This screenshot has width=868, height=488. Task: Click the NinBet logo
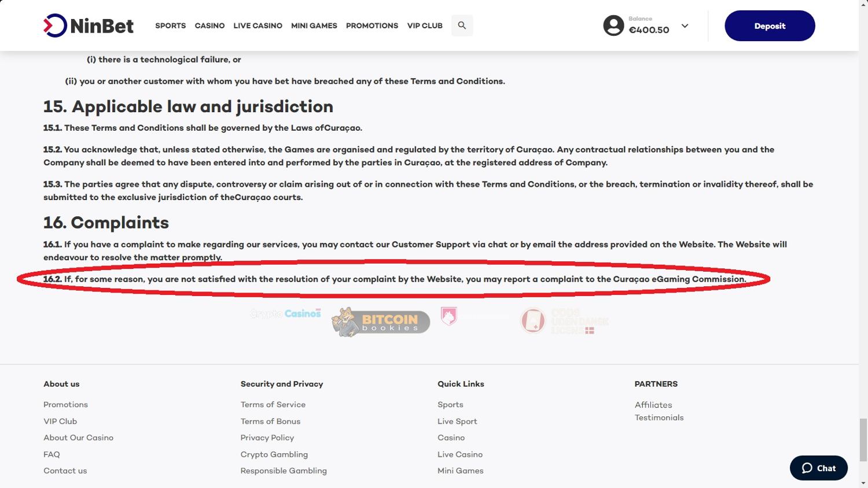point(89,26)
